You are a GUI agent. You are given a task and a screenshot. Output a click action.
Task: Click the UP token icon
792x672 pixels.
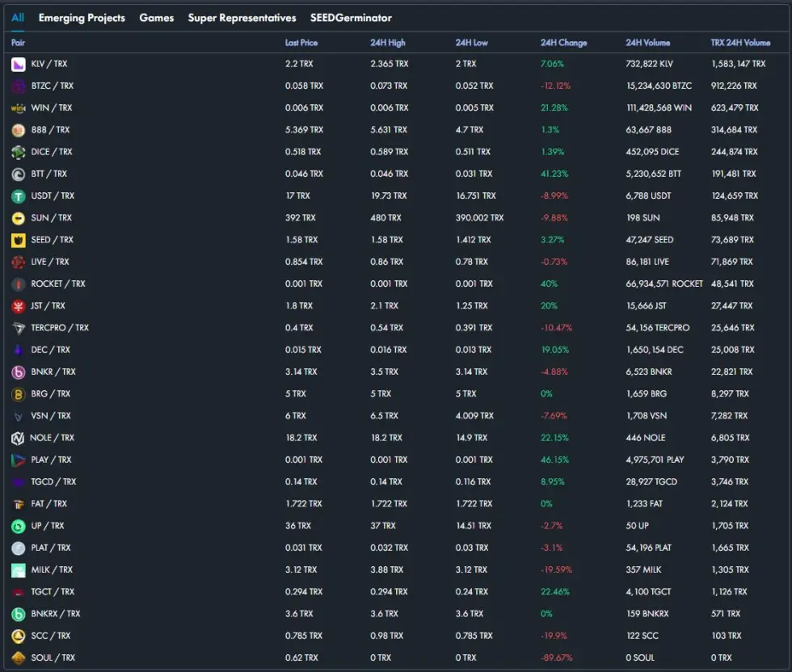(18, 526)
